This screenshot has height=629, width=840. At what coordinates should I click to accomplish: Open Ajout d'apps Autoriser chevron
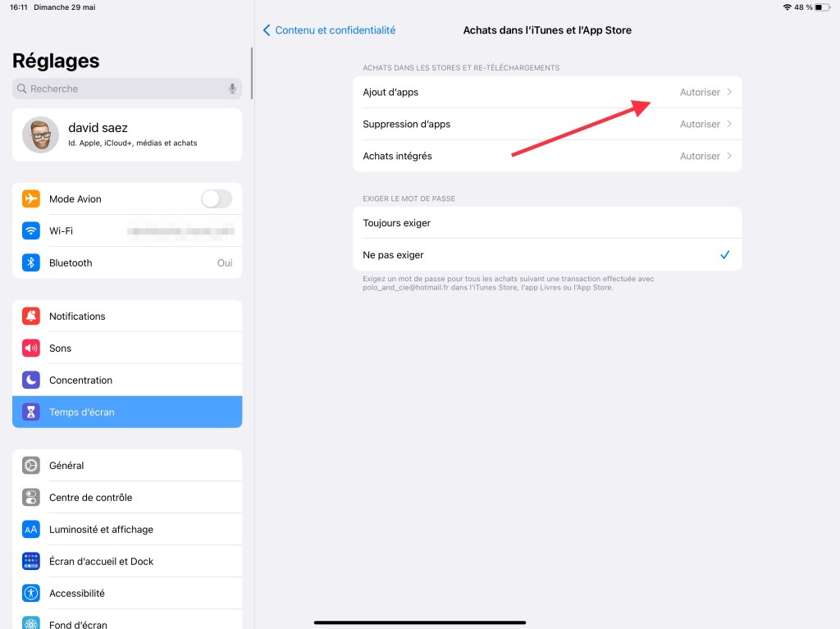click(728, 93)
